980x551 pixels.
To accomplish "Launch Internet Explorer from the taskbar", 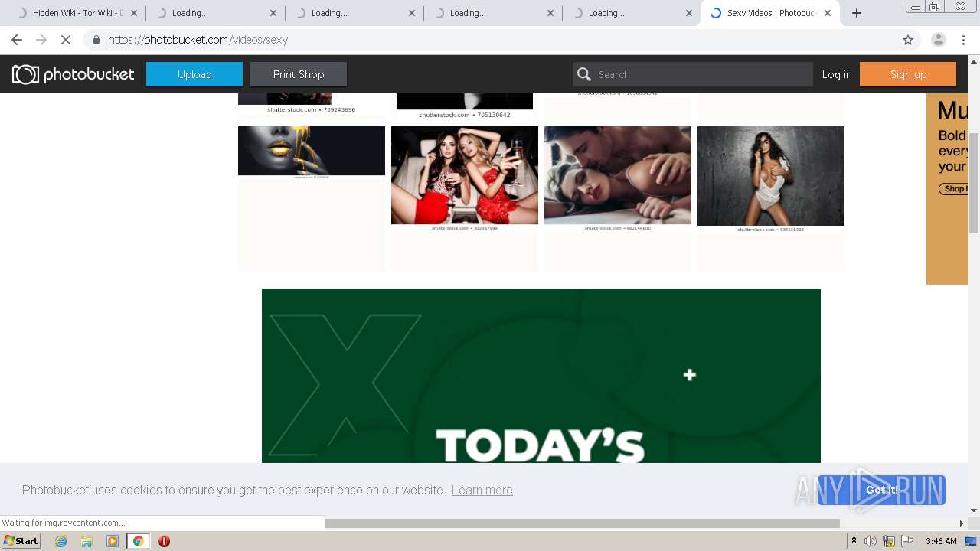I will pos(60,541).
